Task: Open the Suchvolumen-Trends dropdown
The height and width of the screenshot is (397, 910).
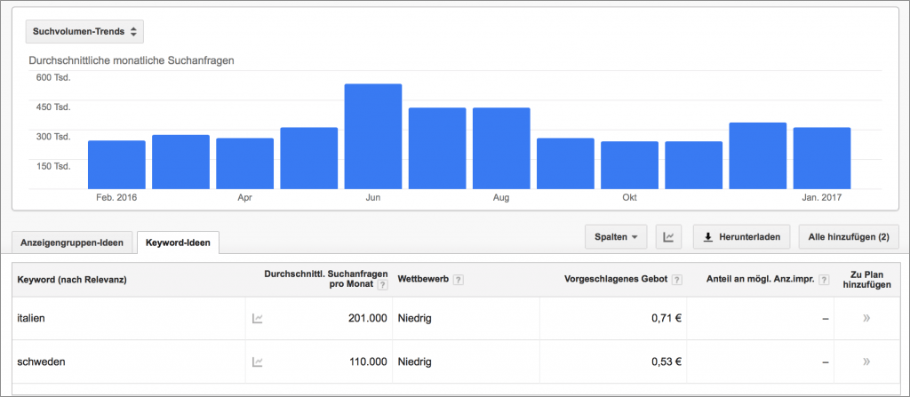Action: 85,32
